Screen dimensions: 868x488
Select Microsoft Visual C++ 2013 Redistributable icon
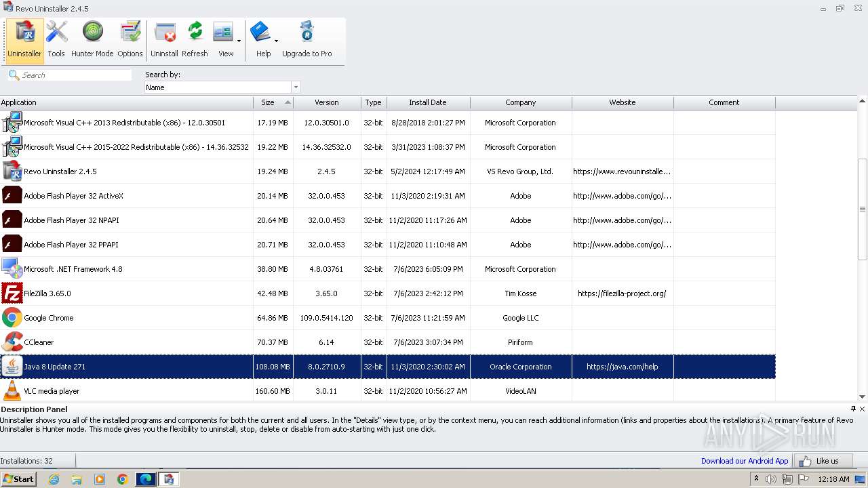(12, 123)
